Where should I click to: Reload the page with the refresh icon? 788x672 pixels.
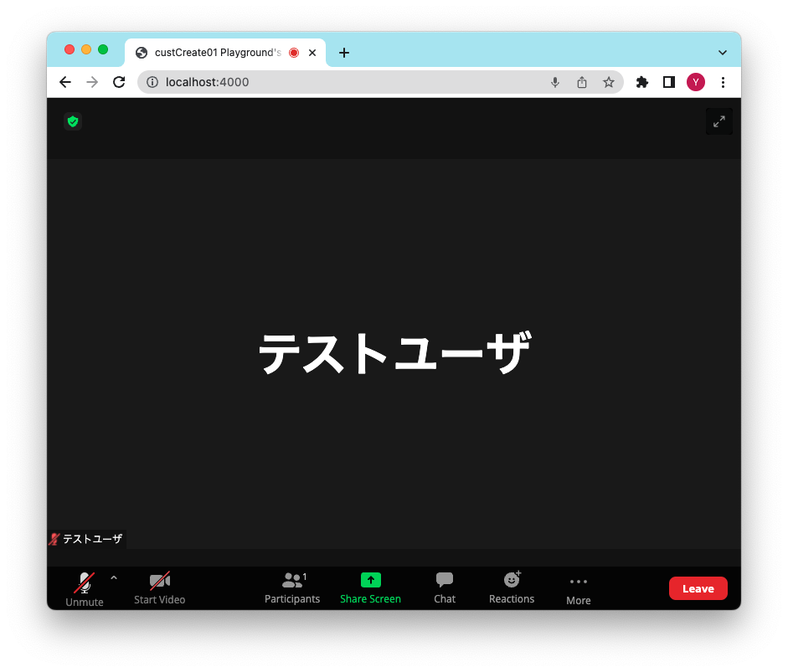119,82
